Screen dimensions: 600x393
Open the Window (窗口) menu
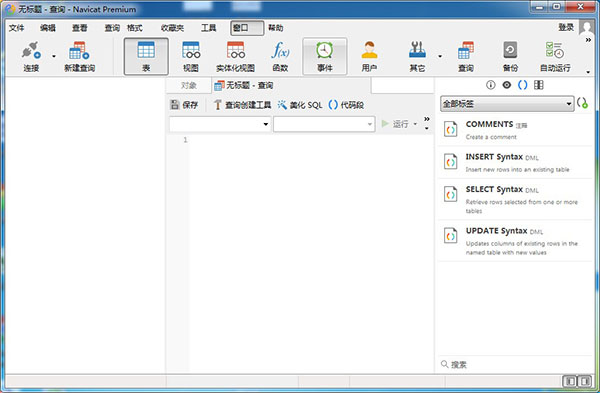[x=247, y=28]
